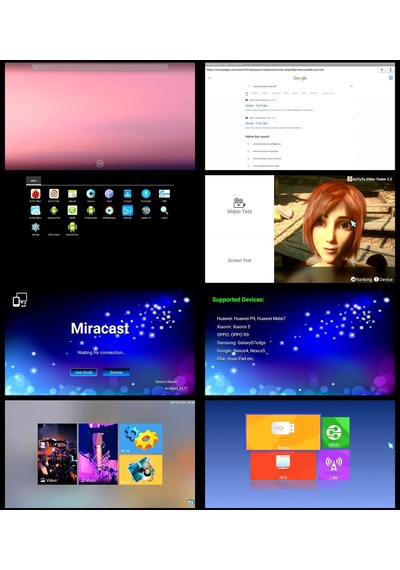Open first Home - YouTube search result
This screenshot has height=570, width=400.
click(256, 105)
